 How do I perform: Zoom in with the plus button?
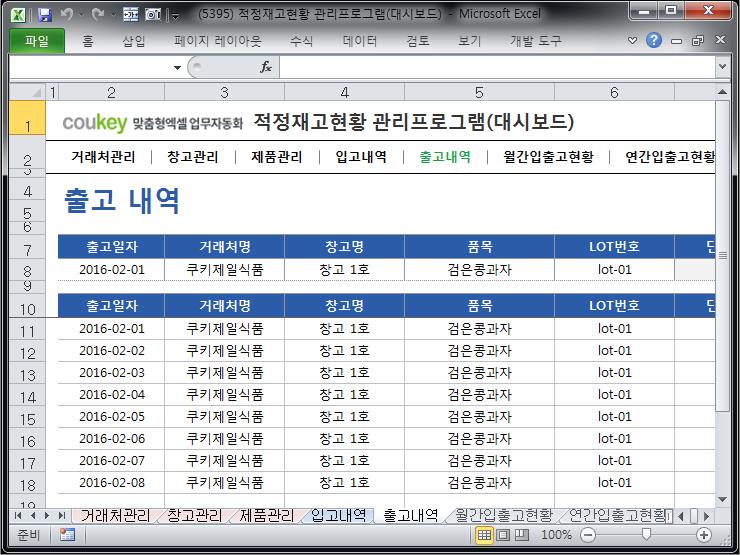tap(704, 535)
